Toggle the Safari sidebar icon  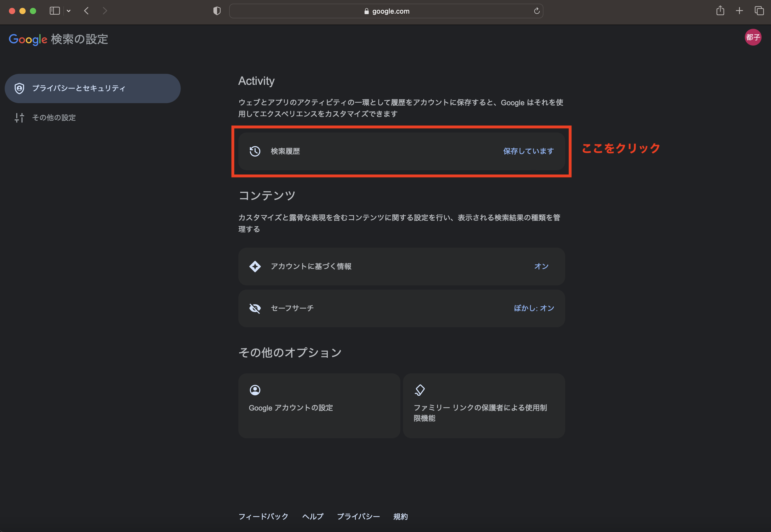coord(55,11)
